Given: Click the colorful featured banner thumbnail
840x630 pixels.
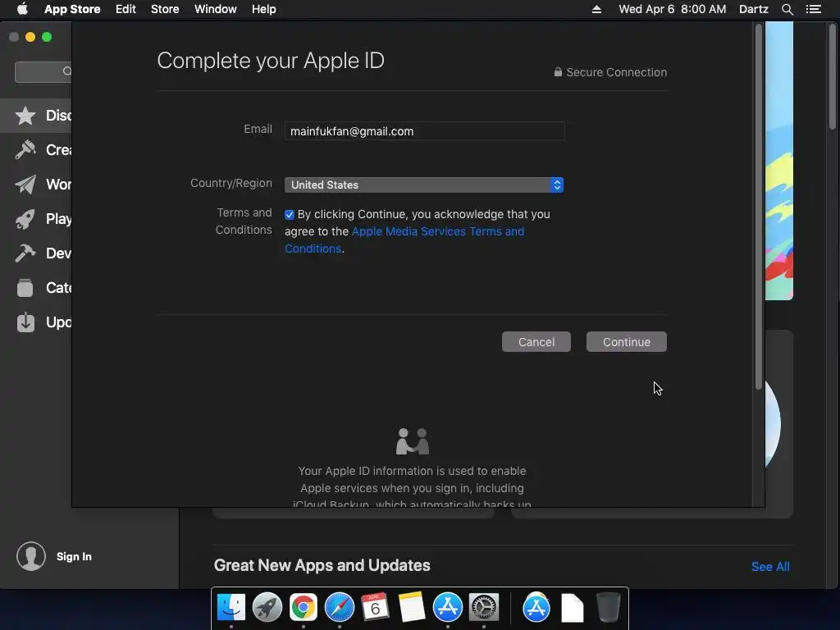Looking at the screenshot, I should pyautogui.click(x=779, y=161).
